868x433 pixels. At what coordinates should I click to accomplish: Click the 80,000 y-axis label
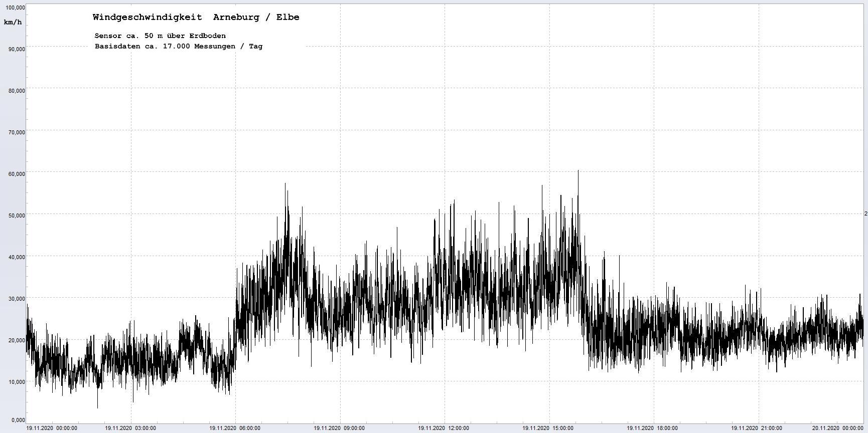coord(15,91)
